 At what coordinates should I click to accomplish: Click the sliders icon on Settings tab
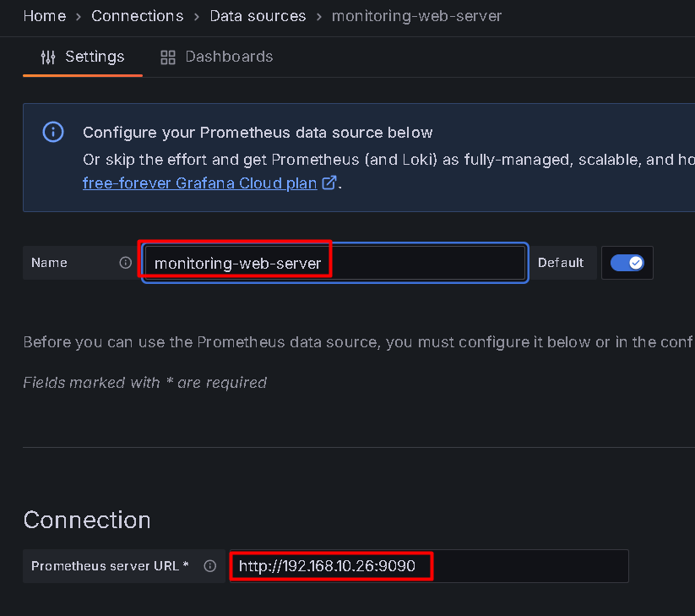pyautogui.click(x=48, y=57)
